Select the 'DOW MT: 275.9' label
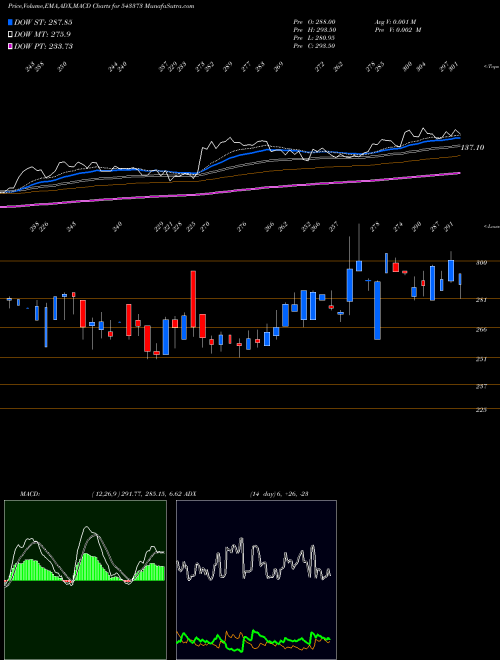500x660 pixels. tap(42, 35)
